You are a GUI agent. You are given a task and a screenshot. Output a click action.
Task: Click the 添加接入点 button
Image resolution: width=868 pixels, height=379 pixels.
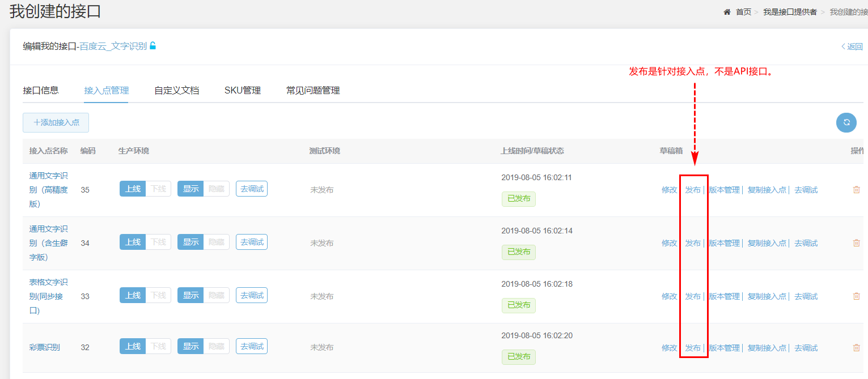56,122
